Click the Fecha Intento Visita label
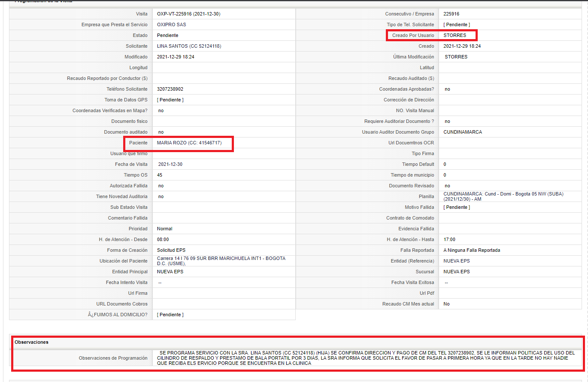The image size is (588, 382). 127,282
